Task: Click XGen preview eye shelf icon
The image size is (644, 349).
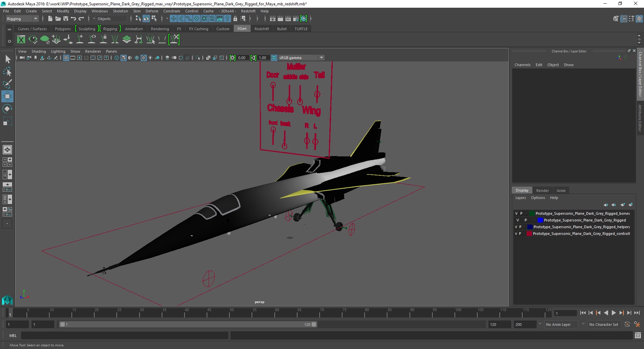Action: coord(33,40)
